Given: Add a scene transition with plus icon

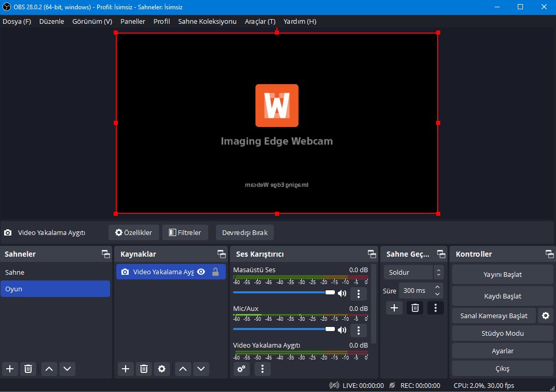Looking at the screenshot, I should tap(394, 308).
